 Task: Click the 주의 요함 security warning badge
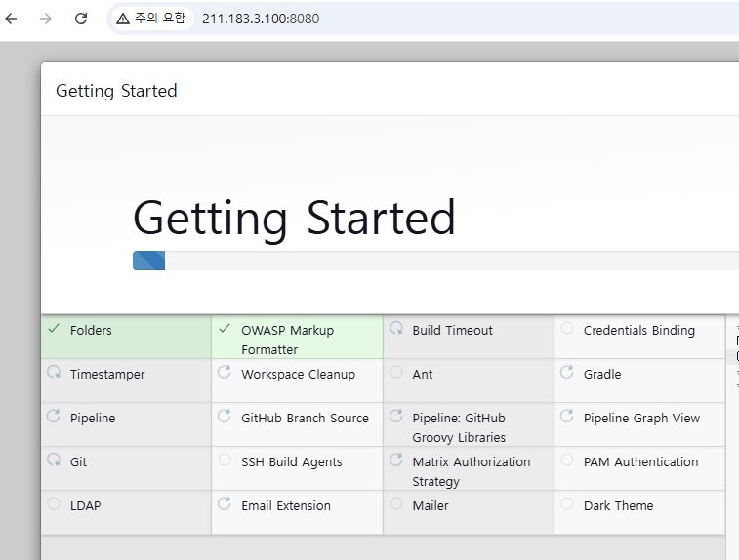pyautogui.click(x=151, y=19)
